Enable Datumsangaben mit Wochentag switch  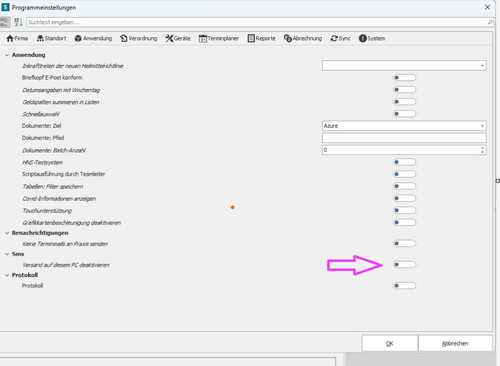pyautogui.click(x=404, y=90)
